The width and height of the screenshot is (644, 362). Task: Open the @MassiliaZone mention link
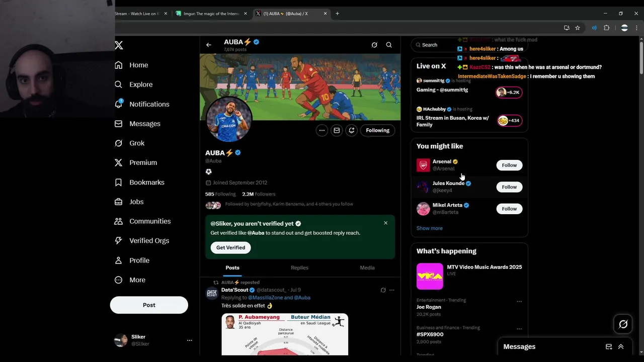point(265,298)
